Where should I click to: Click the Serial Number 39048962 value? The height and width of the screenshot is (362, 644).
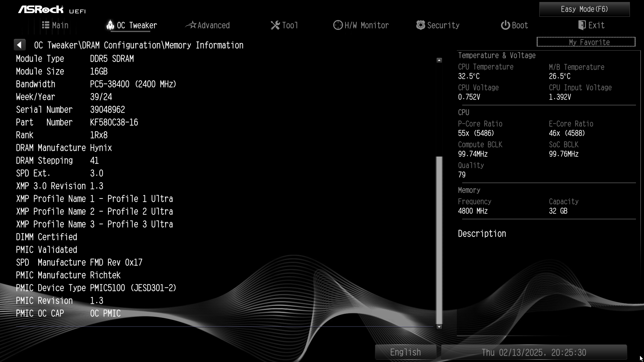[x=107, y=110]
